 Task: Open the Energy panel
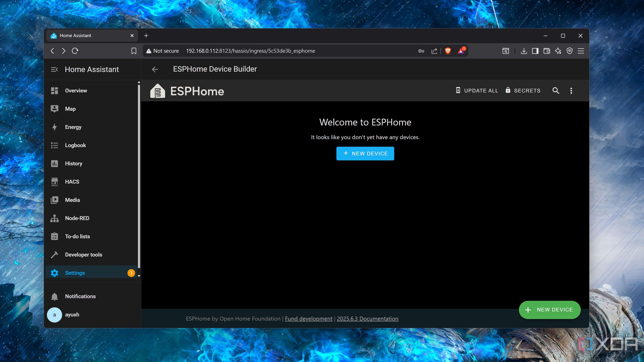(91, 127)
